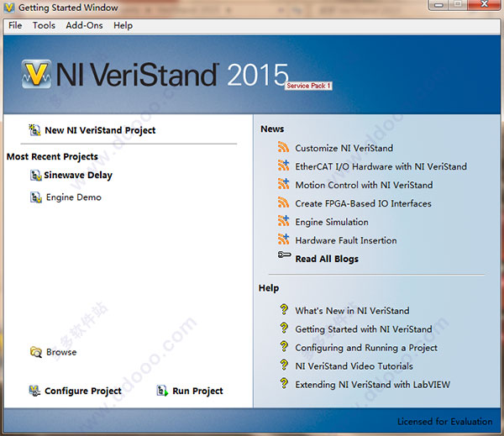Click the Browse folder icon
The width and height of the screenshot is (504, 436).
coord(36,352)
